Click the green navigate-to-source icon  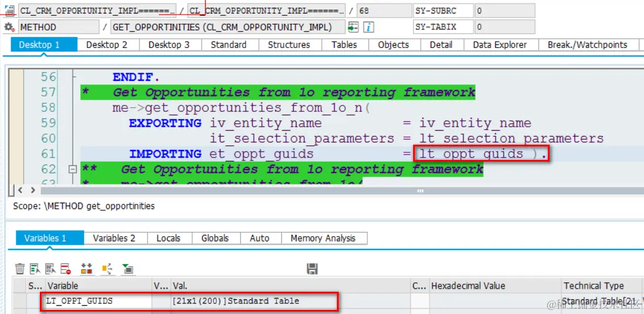353,28
